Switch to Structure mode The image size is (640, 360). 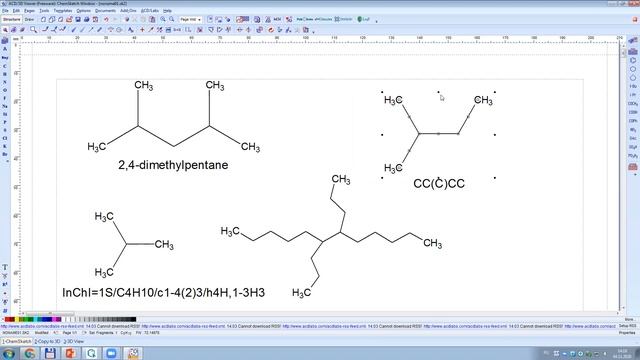pyautogui.click(x=11, y=19)
